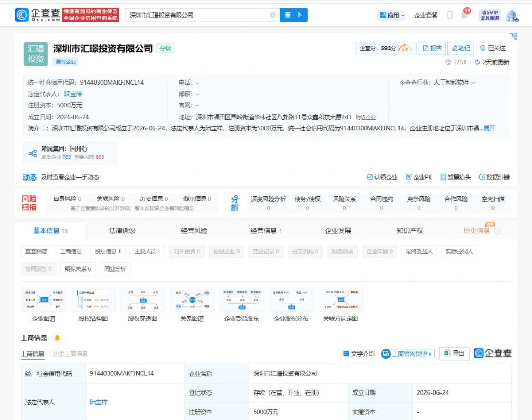Click the 发票抬头 link
Screen dimensions: 532x420
[455, 177]
